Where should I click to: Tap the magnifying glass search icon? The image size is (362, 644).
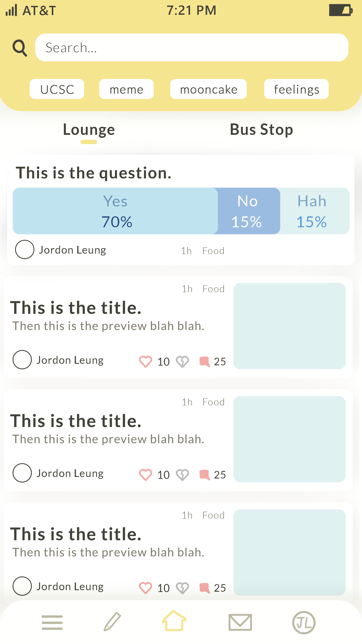point(20,47)
